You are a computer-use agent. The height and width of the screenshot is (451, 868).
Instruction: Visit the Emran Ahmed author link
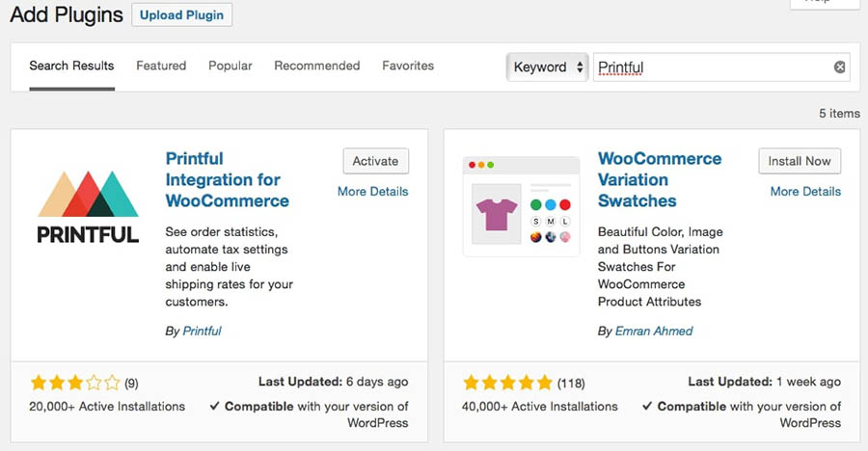654,331
